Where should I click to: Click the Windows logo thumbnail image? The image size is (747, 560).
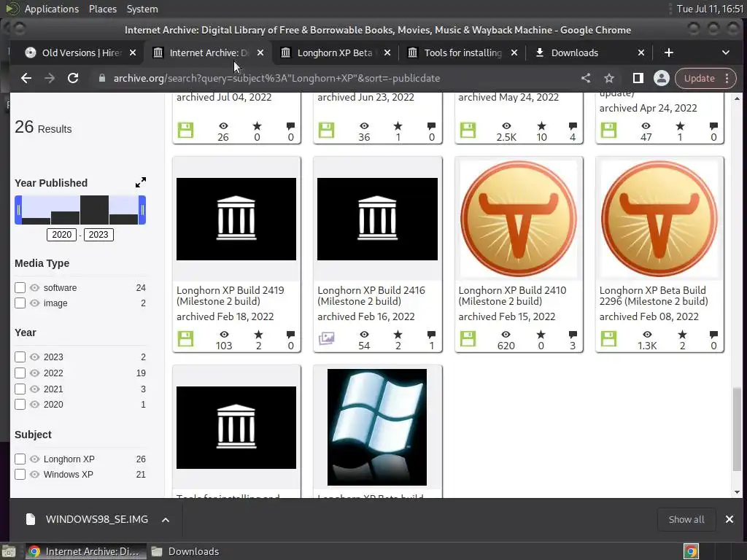(x=377, y=427)
